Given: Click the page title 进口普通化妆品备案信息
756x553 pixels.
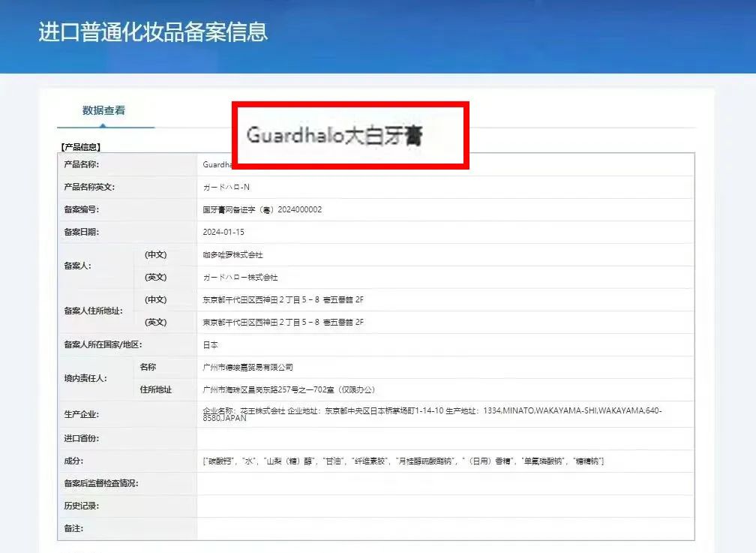Looking at the screenshot, I should (153, 32).
